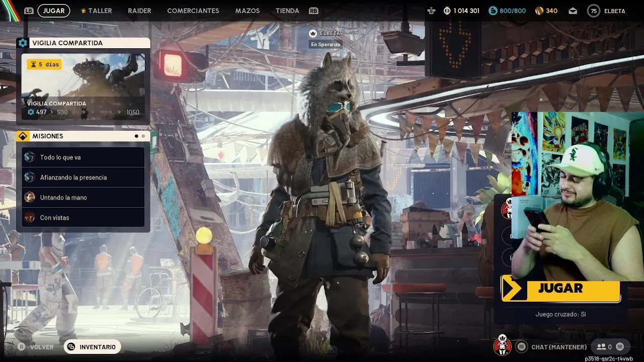The height and width of the screenshot is (362, 644).
Task: Click the Juego cruzado: Sí setting
Action: (561, 314)
